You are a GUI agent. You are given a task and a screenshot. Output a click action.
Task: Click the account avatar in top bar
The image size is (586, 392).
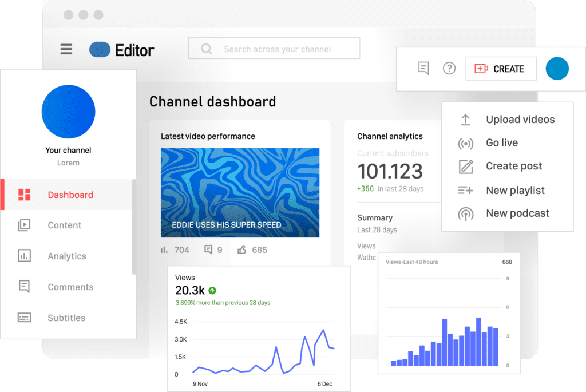click(x=557, y=69)
